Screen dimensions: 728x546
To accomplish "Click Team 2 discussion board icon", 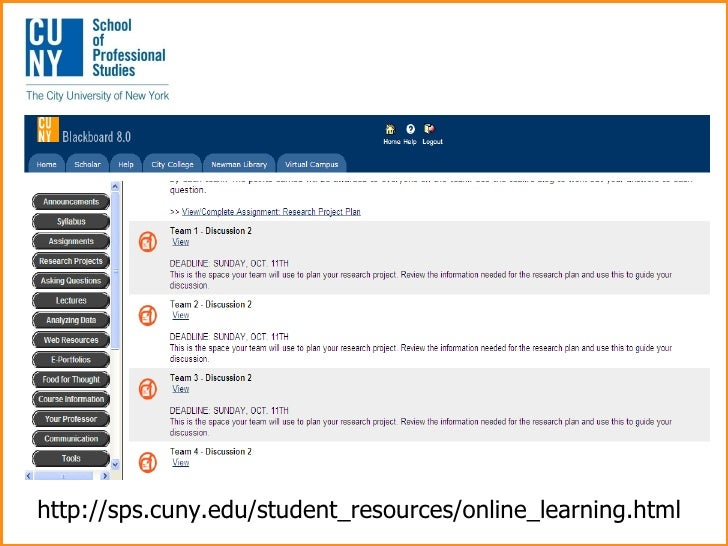I will pos(148,316).
